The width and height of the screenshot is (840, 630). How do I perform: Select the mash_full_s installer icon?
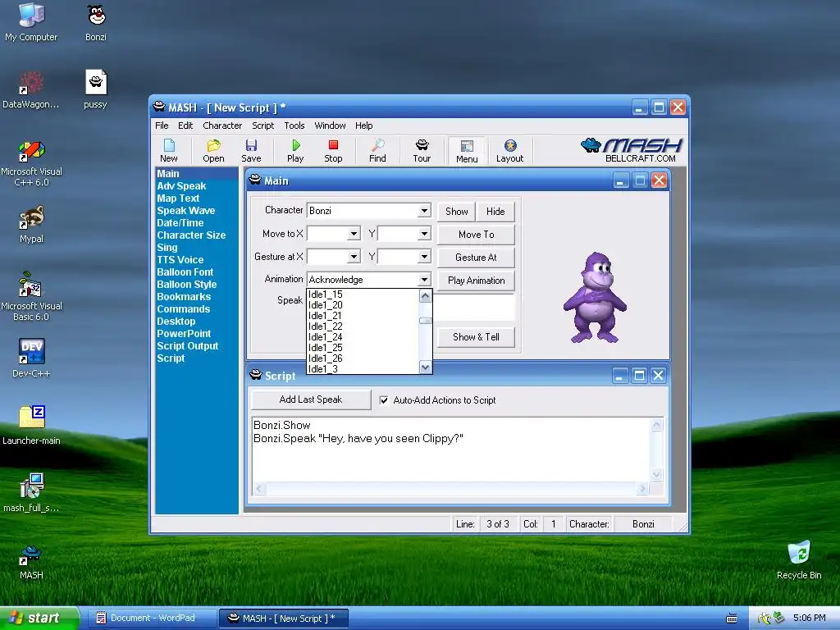pos(31,493)
